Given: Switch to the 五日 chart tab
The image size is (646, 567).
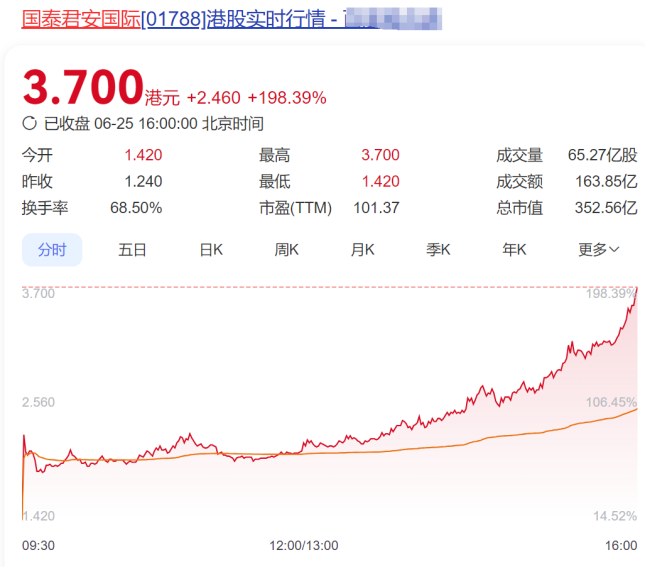Looking at the screenshot, I should [132, 250].
